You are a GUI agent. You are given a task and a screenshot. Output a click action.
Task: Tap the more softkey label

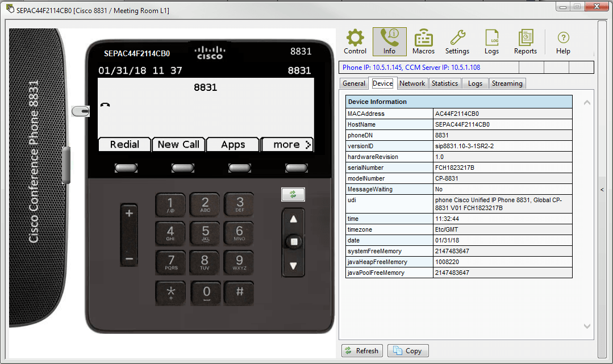(x=287, y=144)
